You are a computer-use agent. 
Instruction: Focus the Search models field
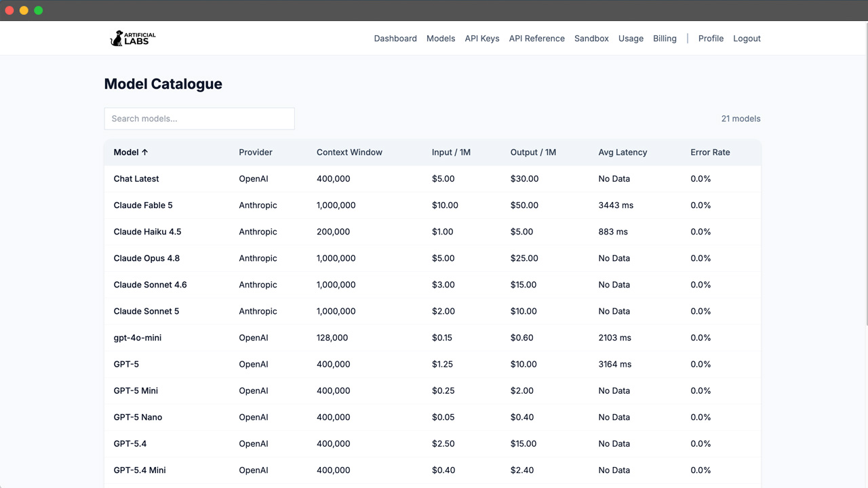tap(199, 119)
